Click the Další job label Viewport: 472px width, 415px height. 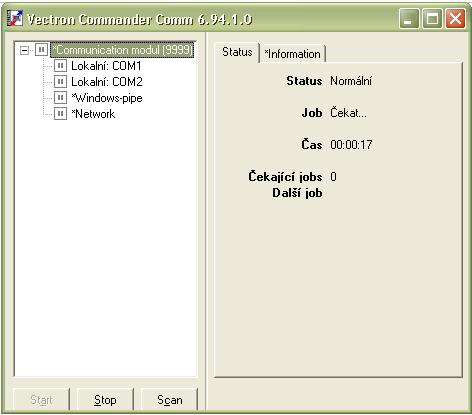pyautogui.click(x=297, y=193)
